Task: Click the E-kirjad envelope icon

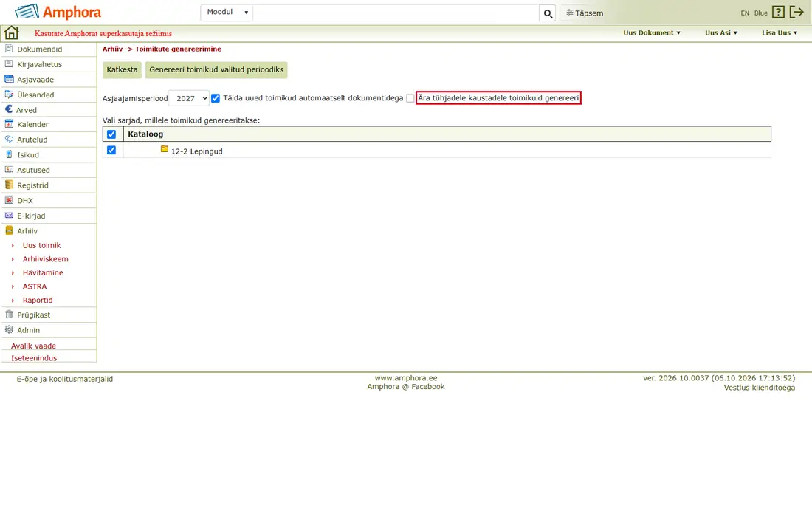Action: click(x=9, y=216)
